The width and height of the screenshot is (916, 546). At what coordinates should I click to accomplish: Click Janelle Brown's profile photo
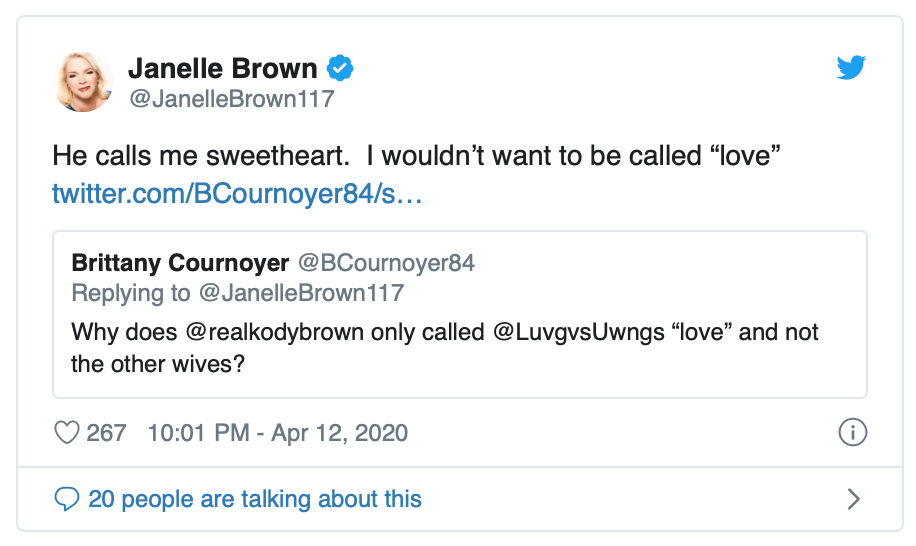click(x=84, y=82)
